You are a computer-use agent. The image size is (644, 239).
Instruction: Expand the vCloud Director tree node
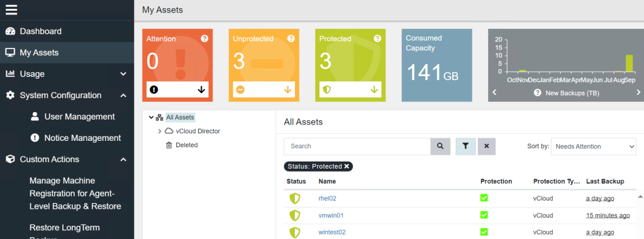coord(160,131)
